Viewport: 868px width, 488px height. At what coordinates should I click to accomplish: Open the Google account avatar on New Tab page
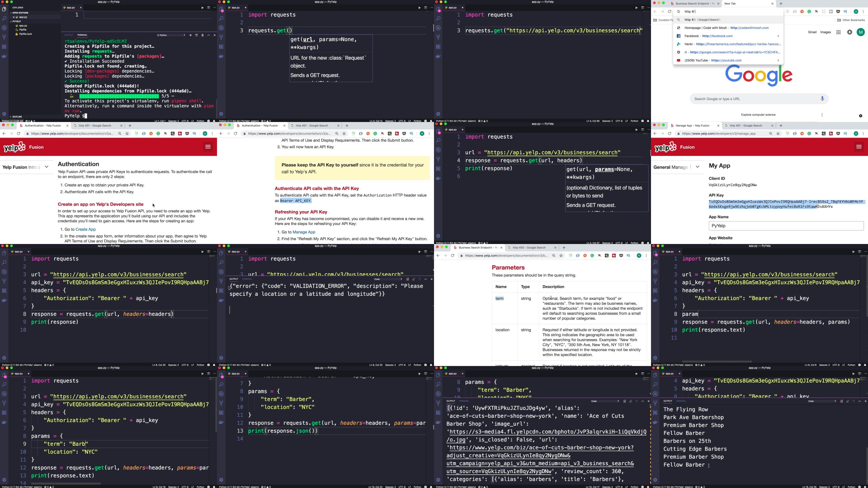861,32
